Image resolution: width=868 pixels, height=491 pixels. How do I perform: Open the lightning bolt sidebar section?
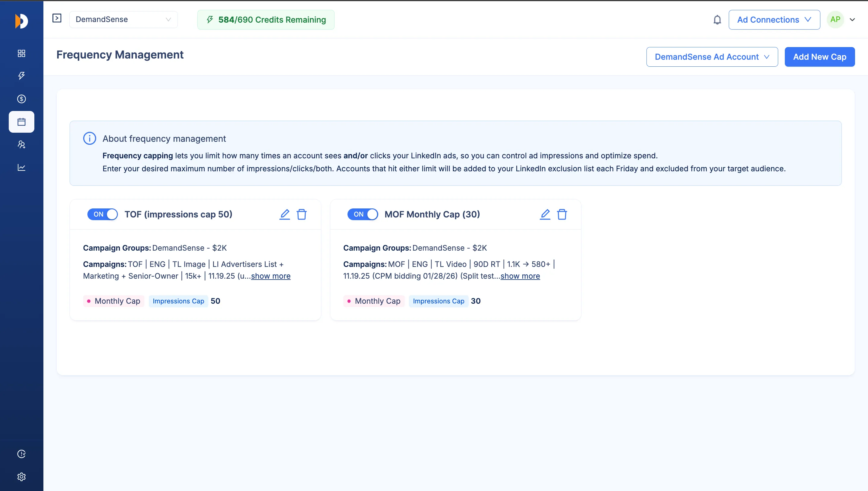tap(21, 75)
